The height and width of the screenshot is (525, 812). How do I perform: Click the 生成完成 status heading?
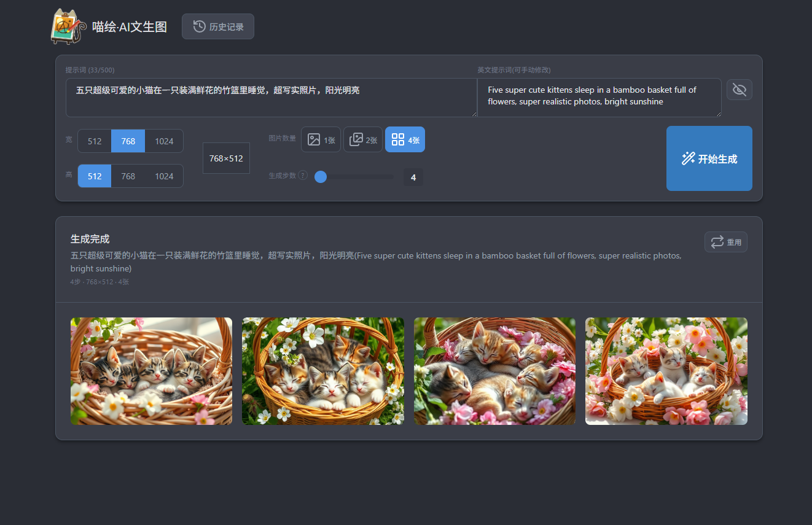90,239
